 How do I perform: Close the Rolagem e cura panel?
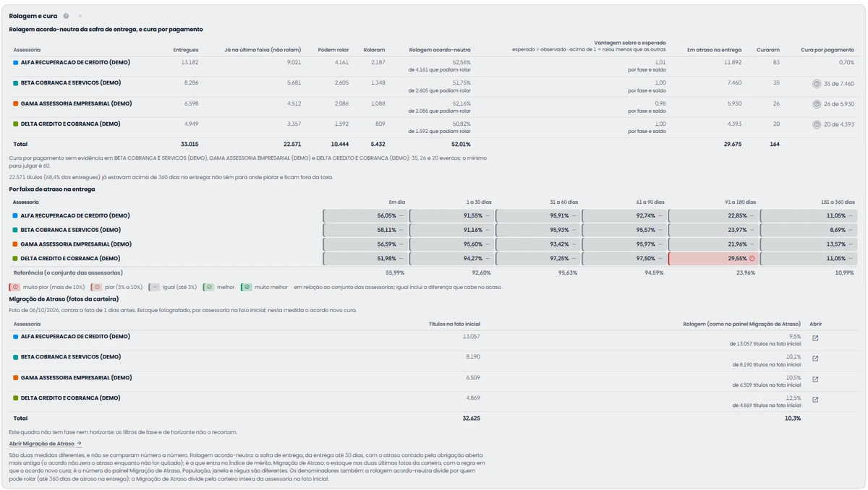tap(80, 16)
